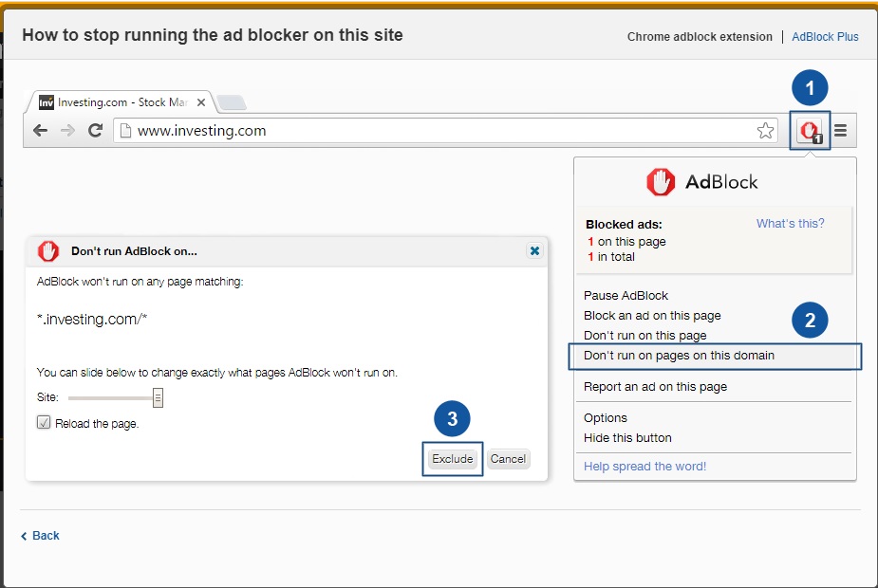878x588 pixels.
Task: Open a new tab button
Action: click(232, 102)
